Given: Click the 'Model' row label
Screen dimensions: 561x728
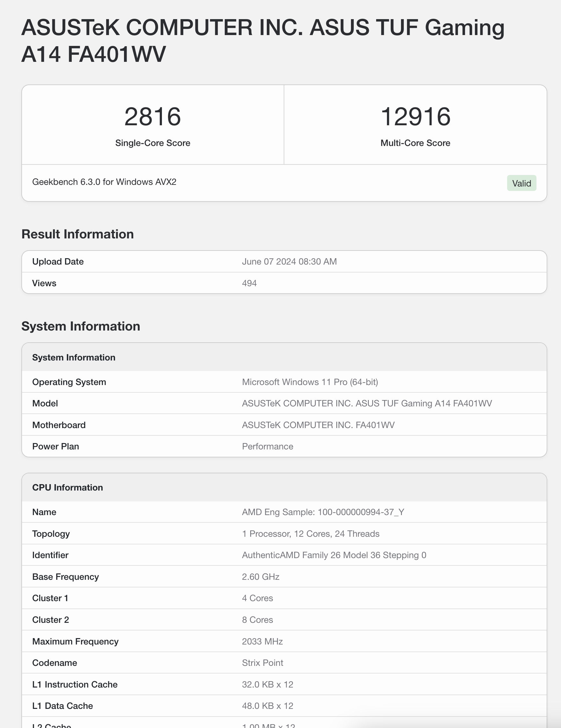Looking at the screenshot, I should click(x=45, y=403).
